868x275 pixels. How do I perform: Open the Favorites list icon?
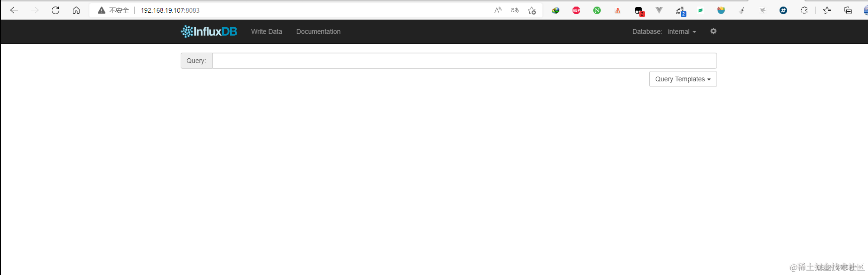click(x=827, y=10)
